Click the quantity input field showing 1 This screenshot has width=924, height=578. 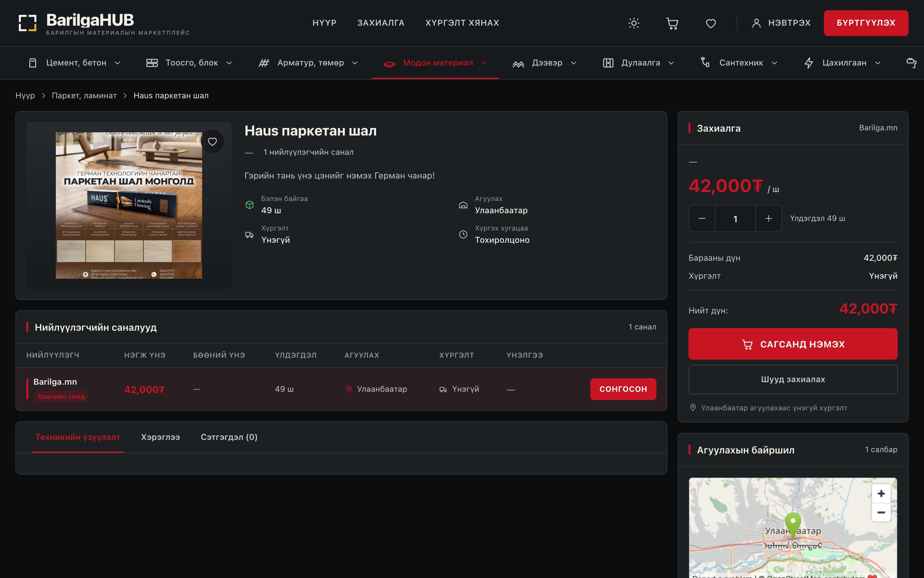735,218
